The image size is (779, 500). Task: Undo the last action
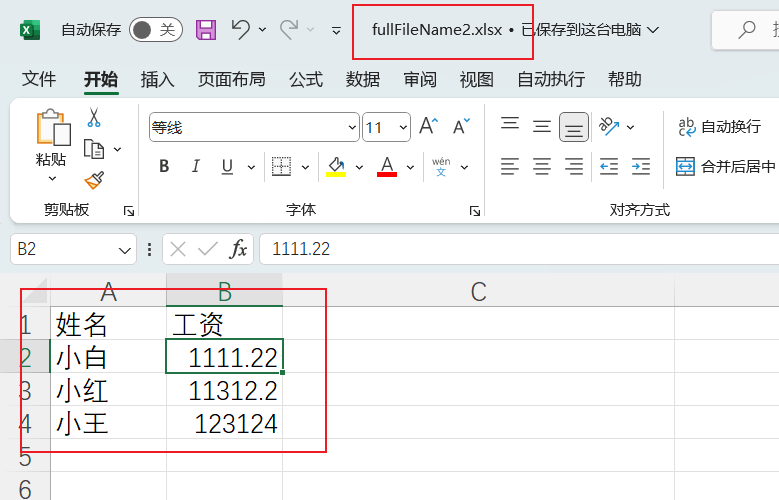[241, 29]
